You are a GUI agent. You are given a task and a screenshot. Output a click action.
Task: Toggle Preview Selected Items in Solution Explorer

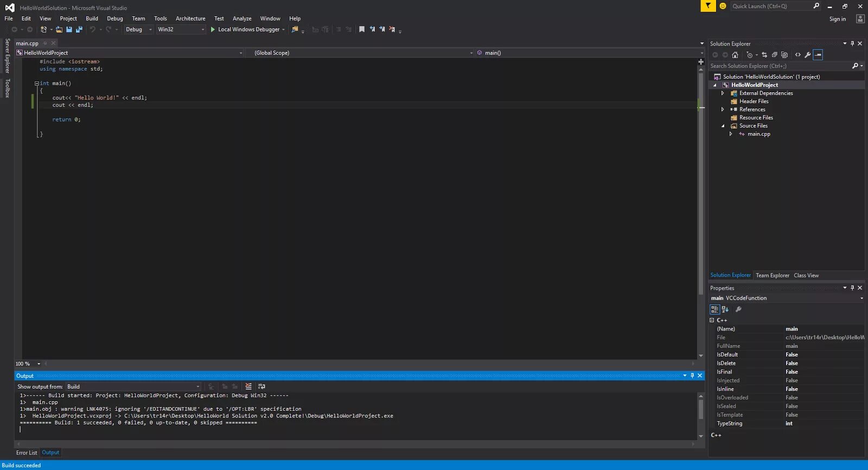point(818,55)
